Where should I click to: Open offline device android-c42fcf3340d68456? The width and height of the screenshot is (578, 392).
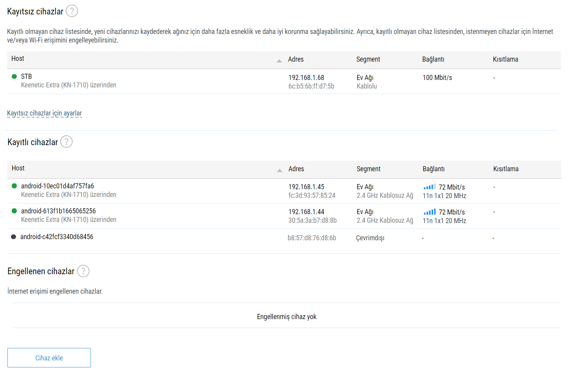click(x=57, y=237)
